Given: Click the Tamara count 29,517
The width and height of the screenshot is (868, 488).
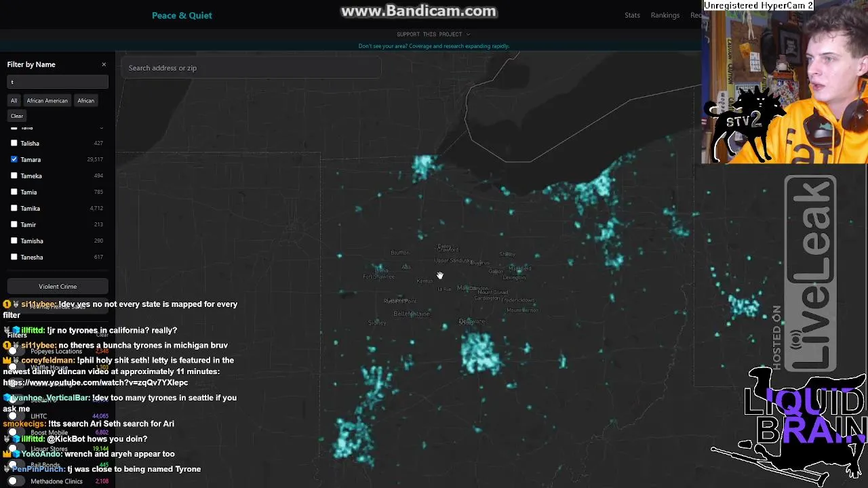Looking at the screenshot, I should point(95,159).
